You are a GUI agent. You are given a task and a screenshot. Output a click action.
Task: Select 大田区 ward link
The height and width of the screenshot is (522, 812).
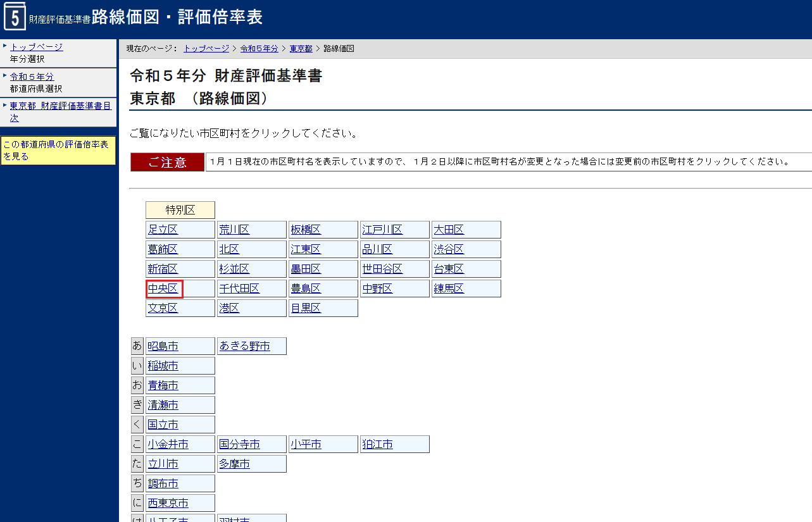click(449, 230)
